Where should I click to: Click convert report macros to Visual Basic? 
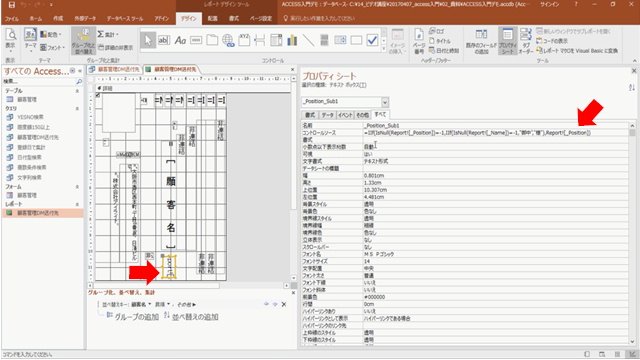point(577,51)
